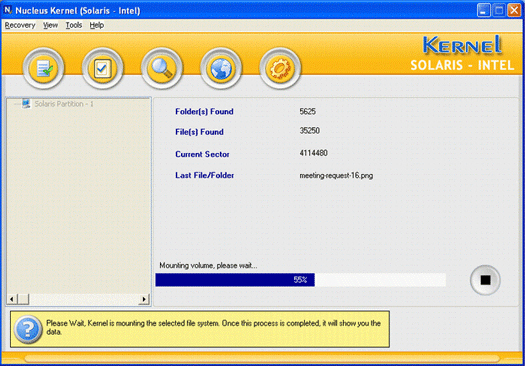The width and height of the screenshot is (525, 366).
Task: Stop the mounting process with stop button
Action: (x=485, y=280)
